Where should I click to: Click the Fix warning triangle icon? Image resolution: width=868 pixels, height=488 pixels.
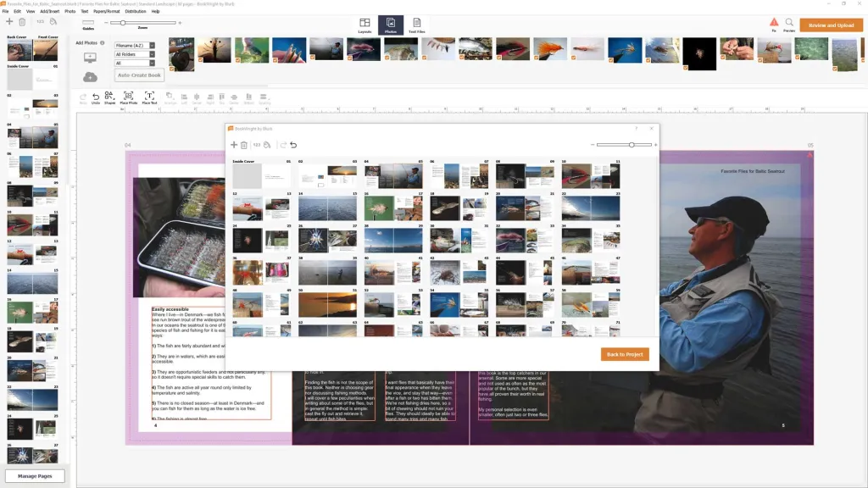pos(773,24)
